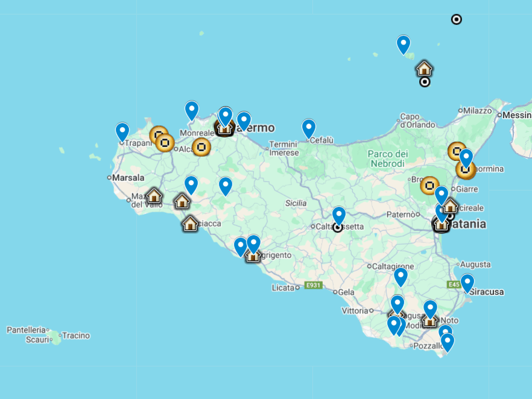Select the Gela city label
Screen dimensions: 532x399
346,292
